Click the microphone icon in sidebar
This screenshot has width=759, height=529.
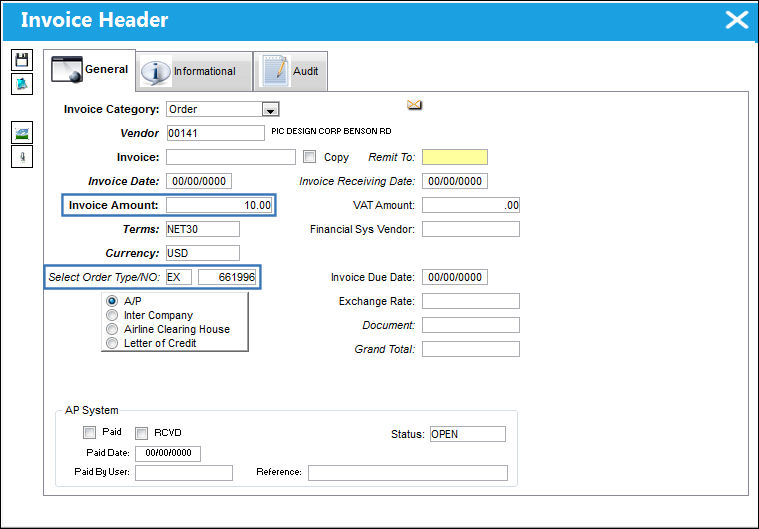pyautogui.click(x=22, y=157)
